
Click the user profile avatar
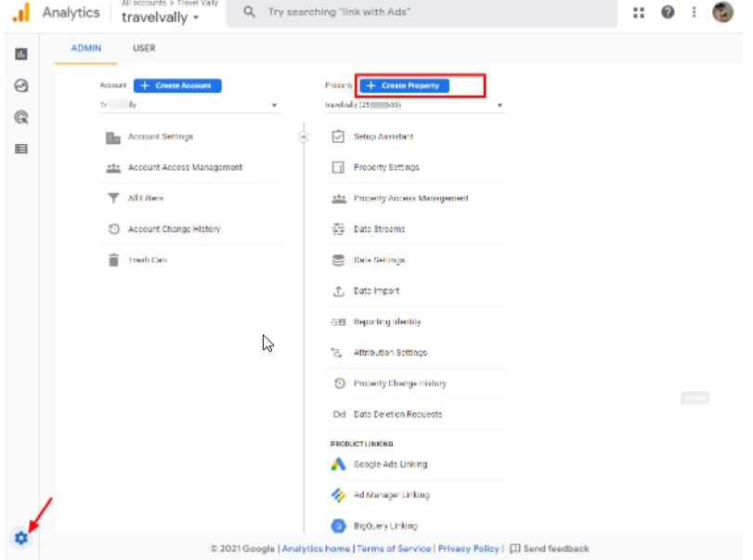[x=723, y=12]
